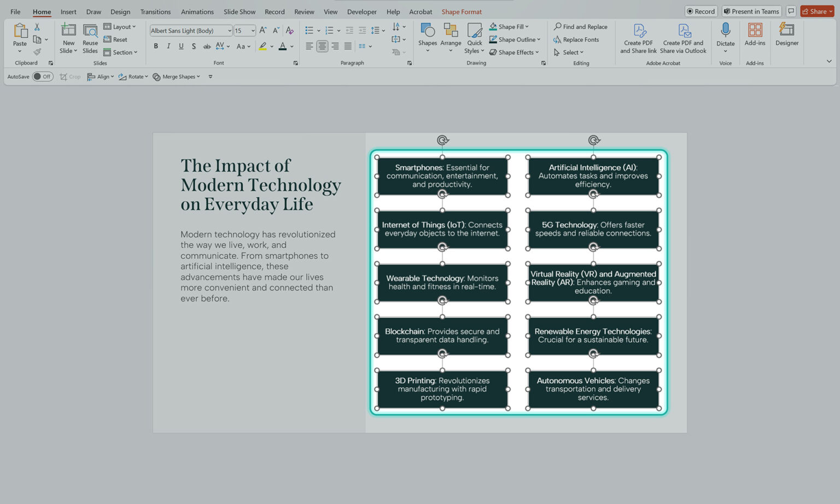The width and height of the screenshot is (840, 504).
Task: Click Create PDF and Share link
Action: (638, 38)
